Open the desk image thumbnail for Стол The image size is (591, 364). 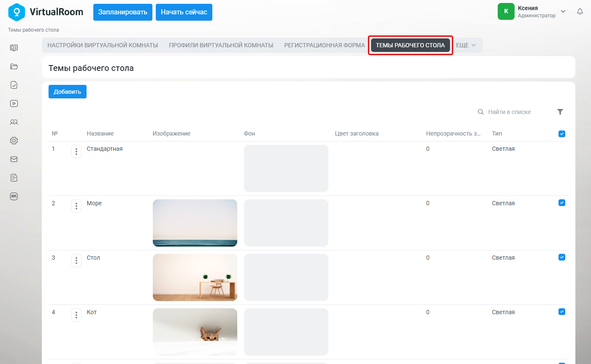(x=195, y=277)
